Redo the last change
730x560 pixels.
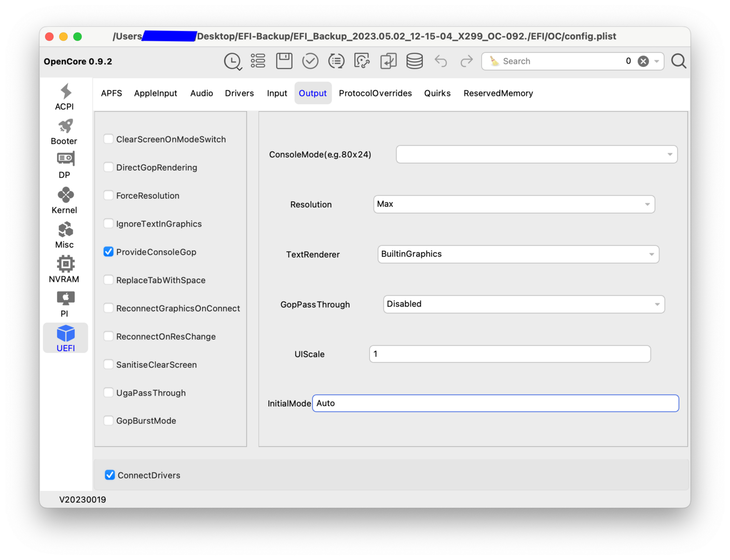click(467, 61)
